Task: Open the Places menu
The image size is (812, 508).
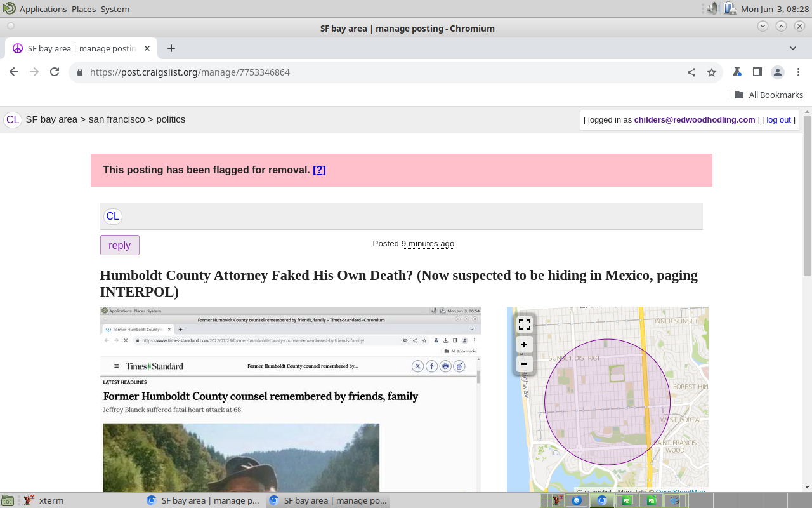Action: tap(83, 9)
